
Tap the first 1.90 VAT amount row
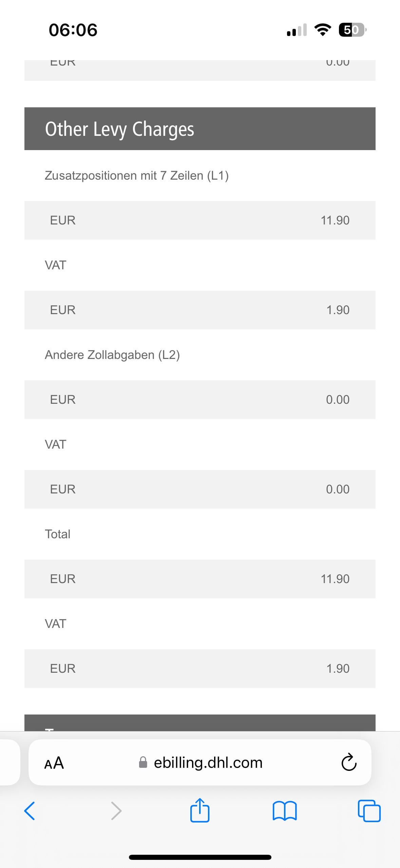(200, 310)
